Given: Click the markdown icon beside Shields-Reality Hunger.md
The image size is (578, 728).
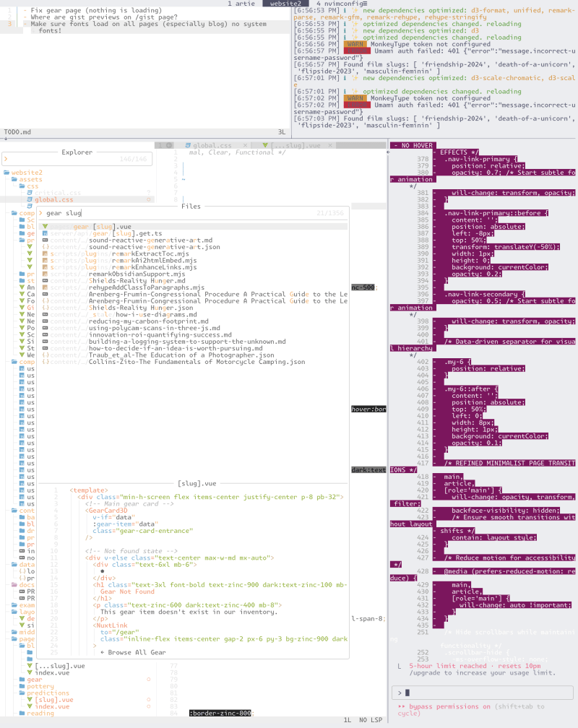Looking at the screenshot, I should [x=44, y=281].
